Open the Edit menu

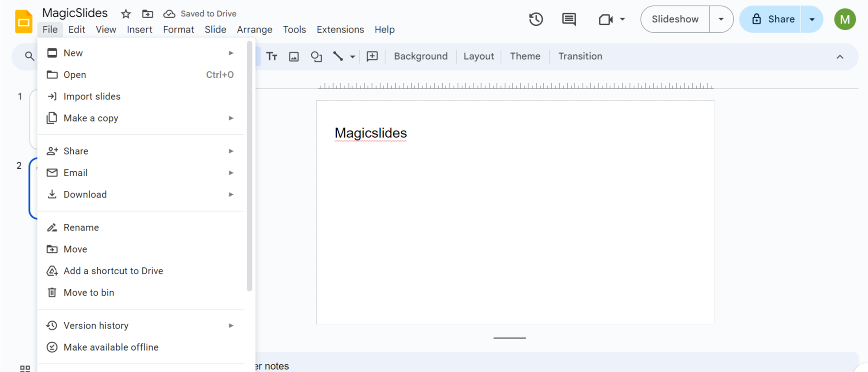76,29
